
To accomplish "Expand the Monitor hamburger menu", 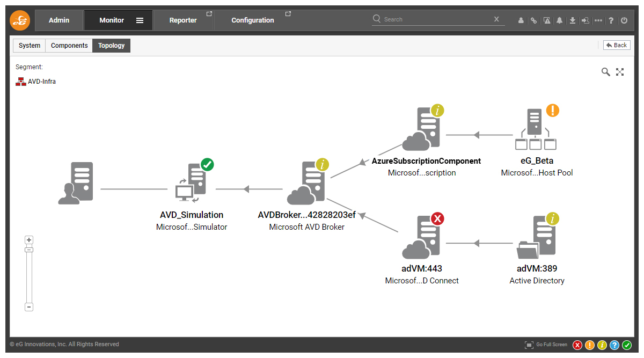I will click(140, 20).
